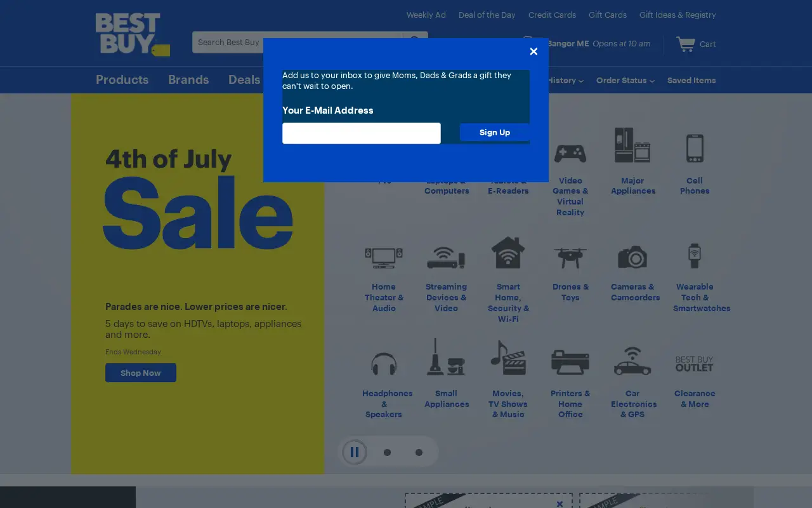Open the Video Games & Virtual Reality category icon
The image size is (812, 508).
570,153
